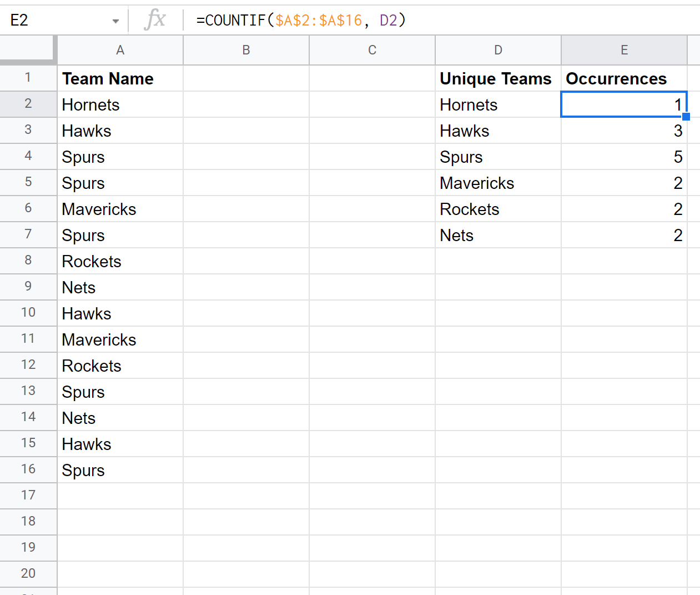Click the Team Name header cell
Viewport: 700px width, 595px height.
tap(120, 78)
